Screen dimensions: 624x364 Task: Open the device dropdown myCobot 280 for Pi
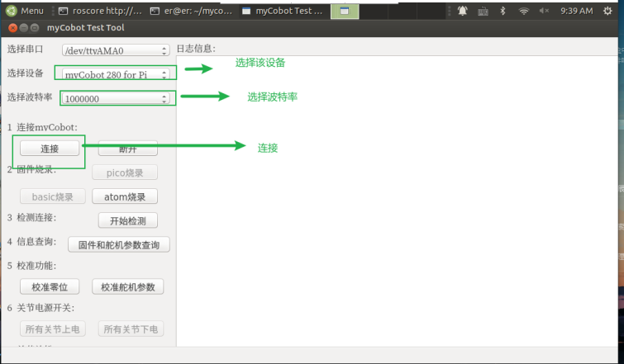pos(116,74)
